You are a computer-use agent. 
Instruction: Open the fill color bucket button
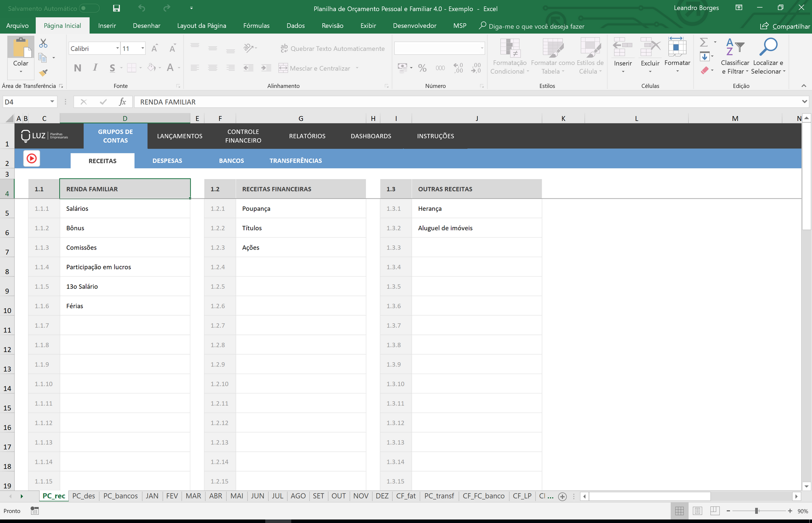(x=151, y=68)
